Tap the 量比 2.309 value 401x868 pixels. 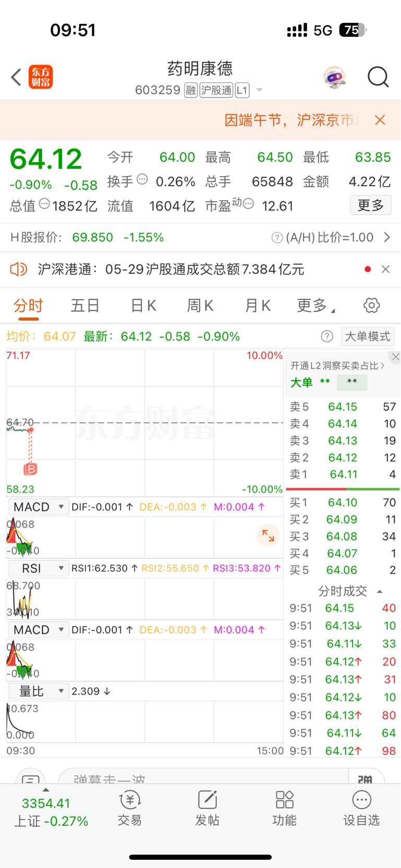point(86,691)
